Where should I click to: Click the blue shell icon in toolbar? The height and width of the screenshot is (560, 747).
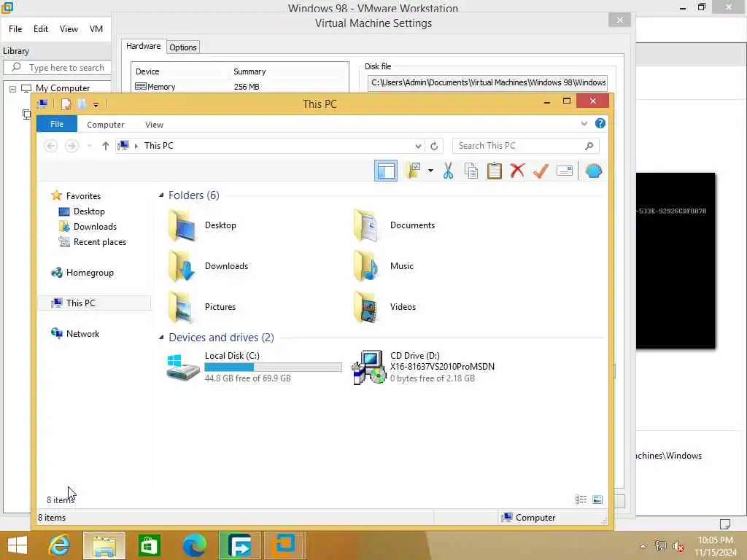[594, 171]
